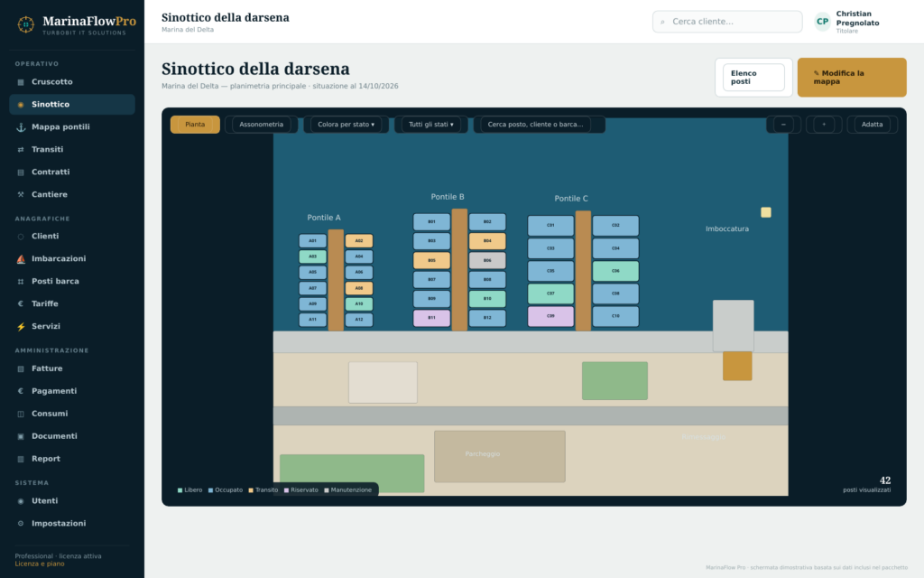Open the Licenza e piano link
Screen dimensions: 924x578
tap(40, 564)
